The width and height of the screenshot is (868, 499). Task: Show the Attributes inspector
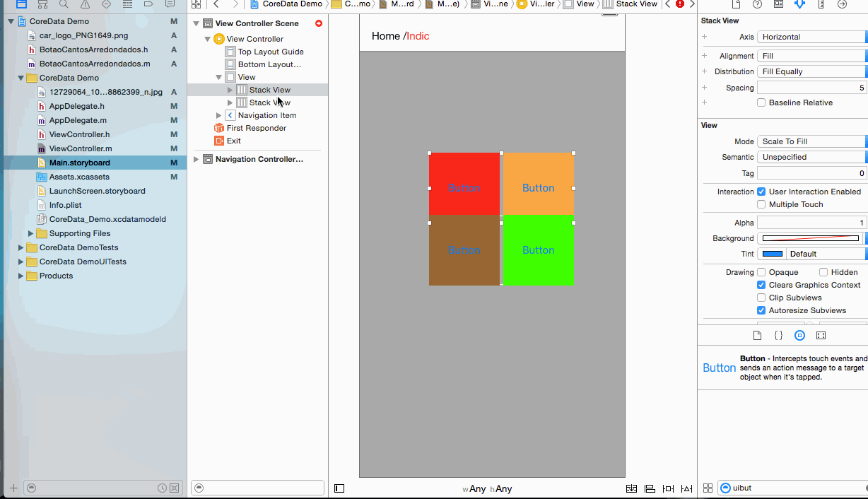coord(799,4)
